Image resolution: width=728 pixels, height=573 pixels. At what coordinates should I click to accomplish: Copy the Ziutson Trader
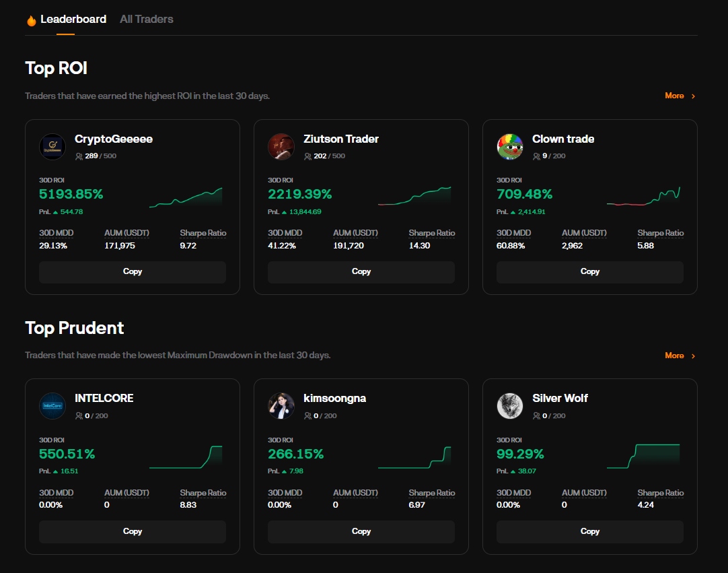tap(361, 272)
